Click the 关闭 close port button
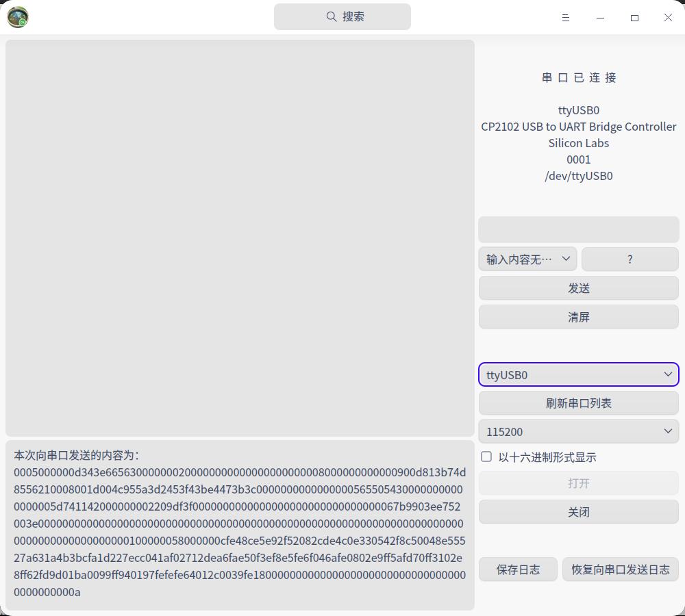 coord(578,512)
